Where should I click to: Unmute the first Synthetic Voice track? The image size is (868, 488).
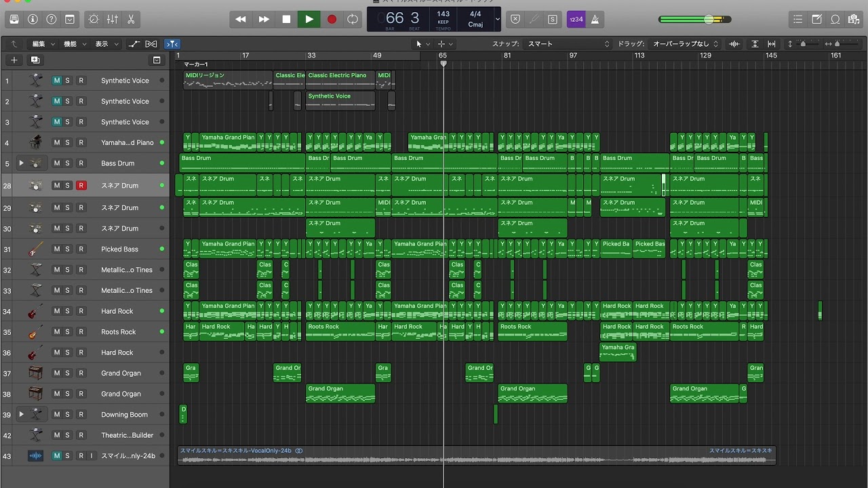57,81
